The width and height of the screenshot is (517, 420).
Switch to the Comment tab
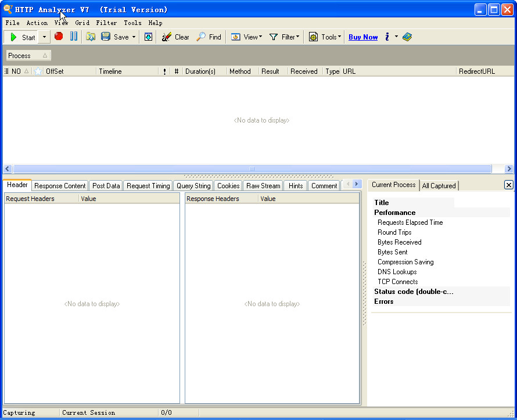pos(324,186)
